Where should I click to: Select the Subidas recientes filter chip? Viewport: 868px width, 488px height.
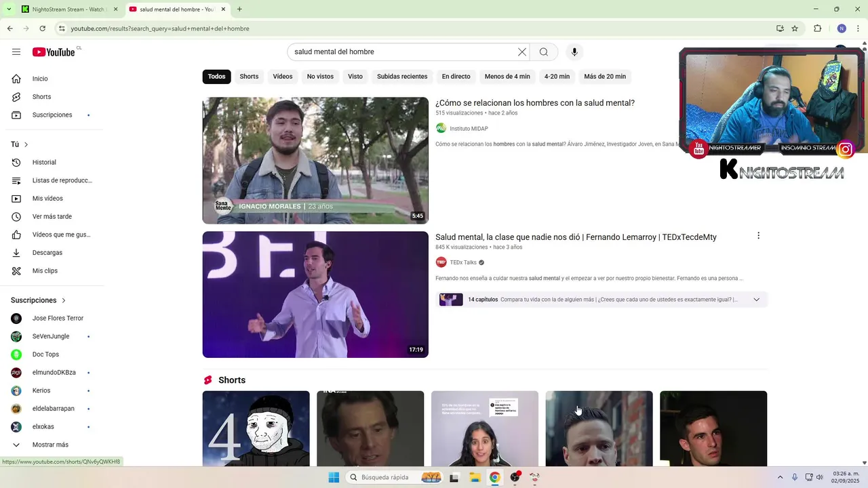pos(402,77)
